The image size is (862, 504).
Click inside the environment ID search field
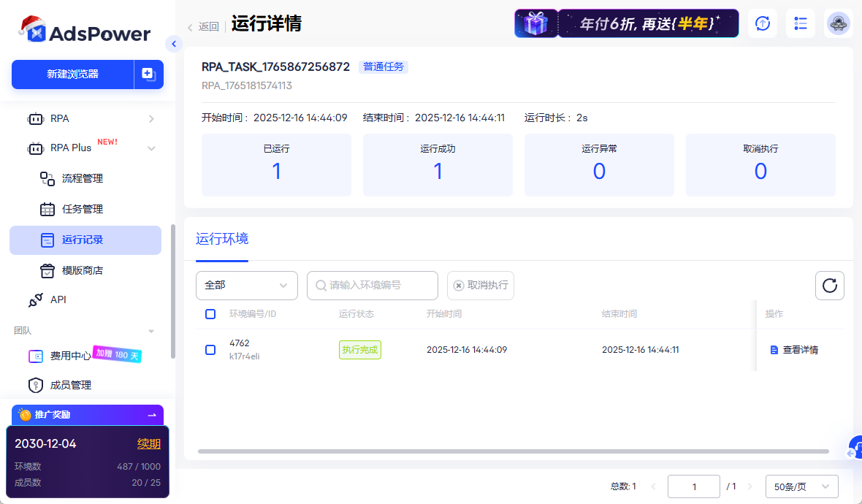pos(372,286)
